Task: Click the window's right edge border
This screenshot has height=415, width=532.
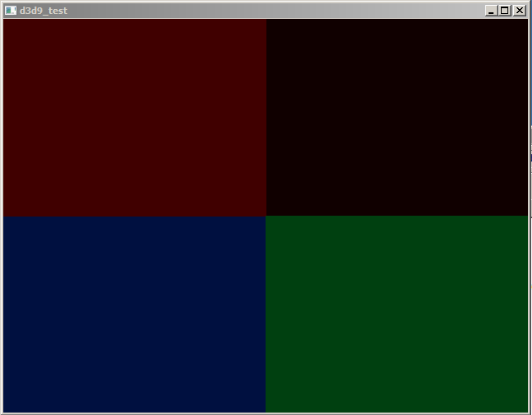Action: [530, 216]
